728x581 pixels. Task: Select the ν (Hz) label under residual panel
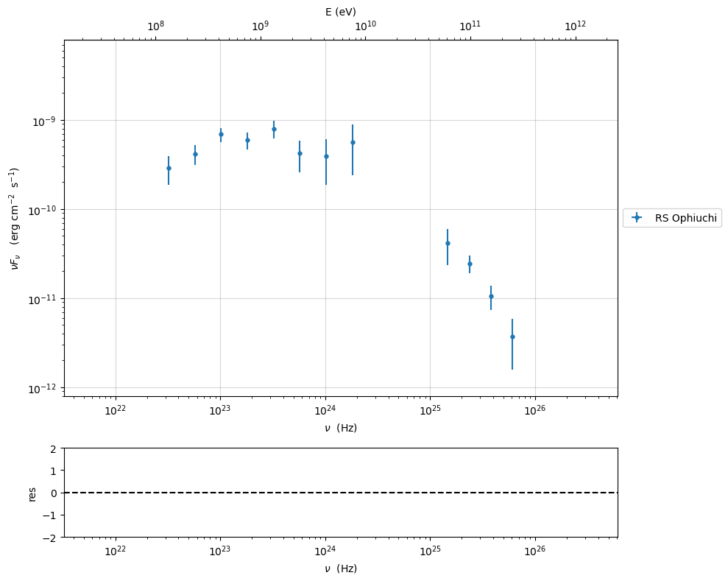coord(340,568)
